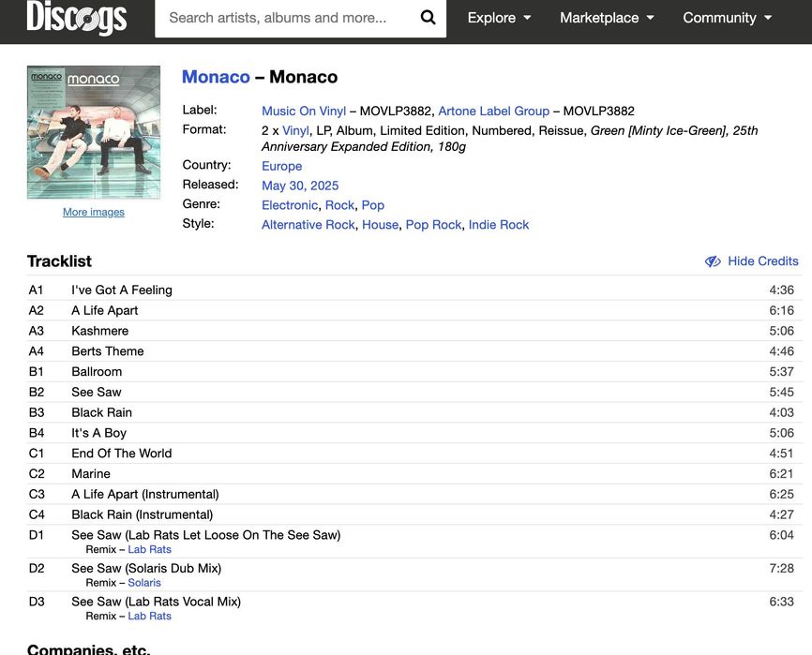Click the May 30, 2025 release date
812x655 pixels.
(300, 186)
